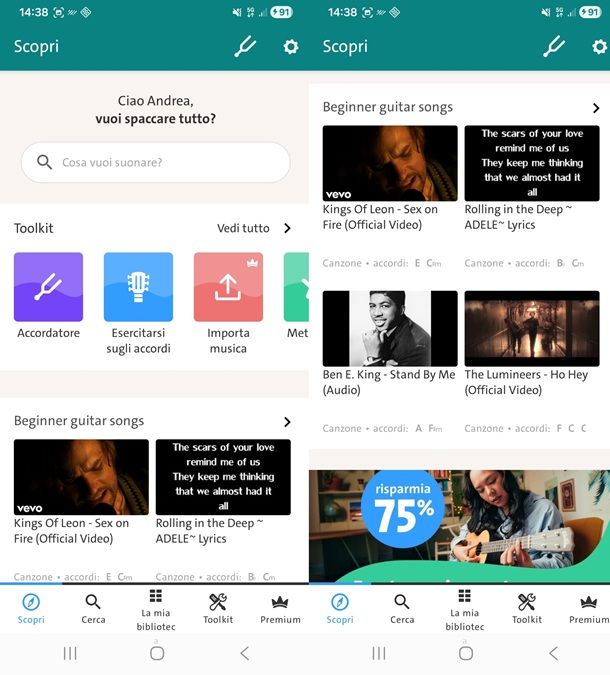Tap 'Beginner guitar songs' heading, left screen
This screenshot has height=675, width=610.
pyautogui.click(x=79, y=421)
